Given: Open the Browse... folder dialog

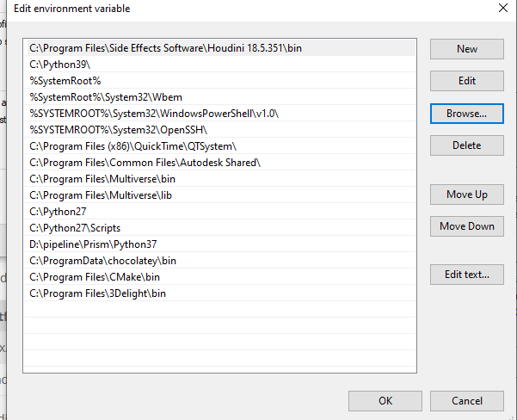Looking at the screenshot, I should 467,113.
